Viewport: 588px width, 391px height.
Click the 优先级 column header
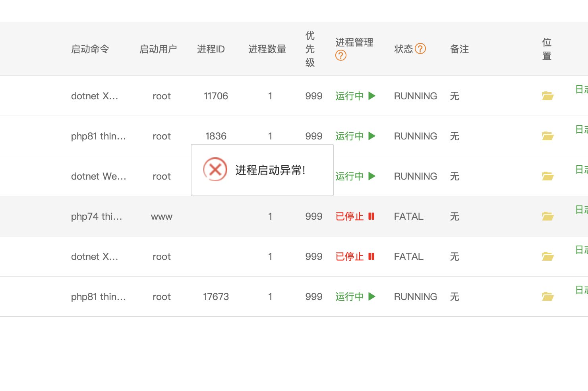(310, 49)
